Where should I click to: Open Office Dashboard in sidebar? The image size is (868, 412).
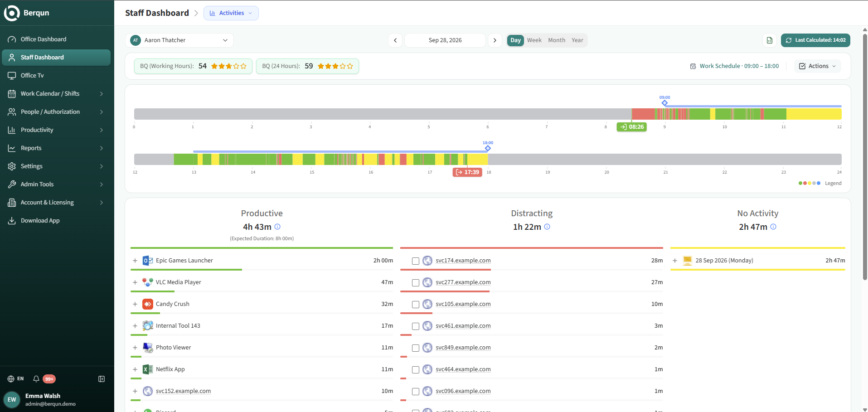(x=56, y=39)
